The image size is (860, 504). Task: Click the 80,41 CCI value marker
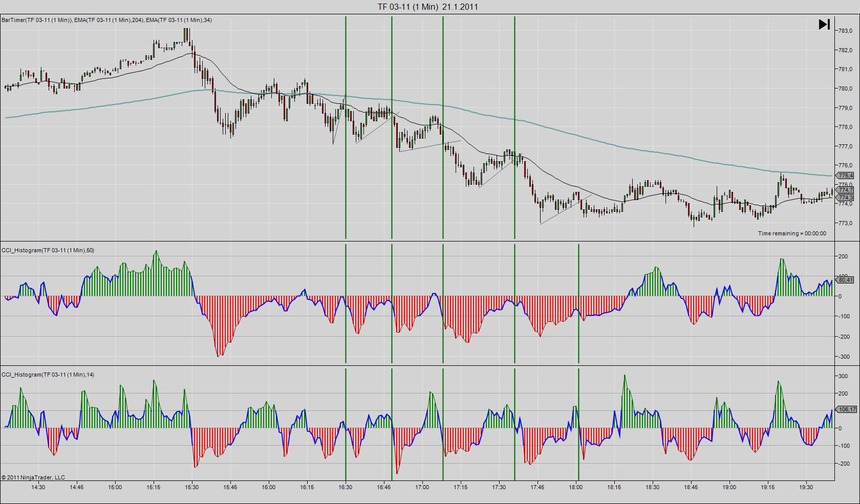pos(845,280)
